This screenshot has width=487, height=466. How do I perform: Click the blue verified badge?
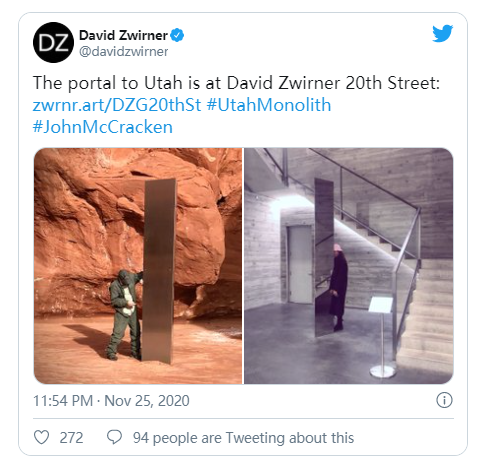tap(177, 35)
